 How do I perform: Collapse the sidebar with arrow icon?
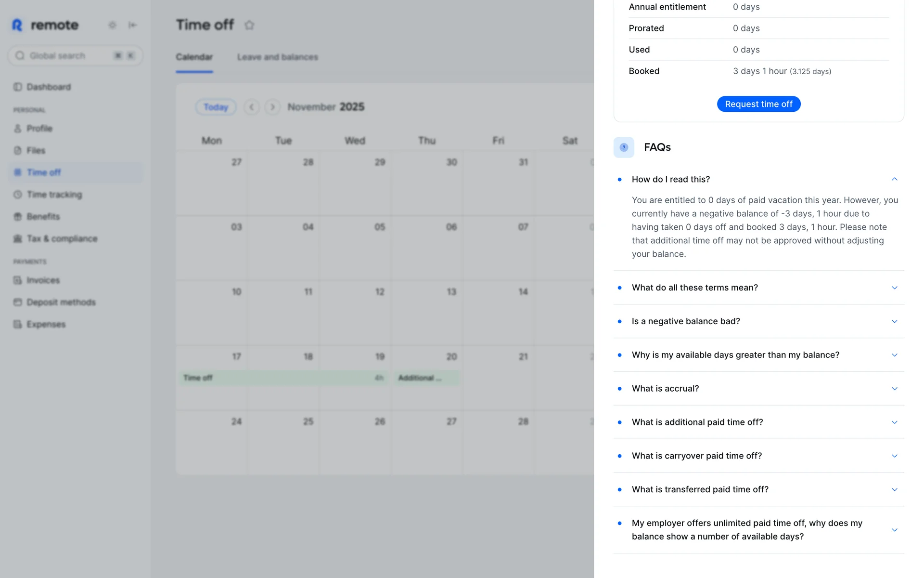132,25
